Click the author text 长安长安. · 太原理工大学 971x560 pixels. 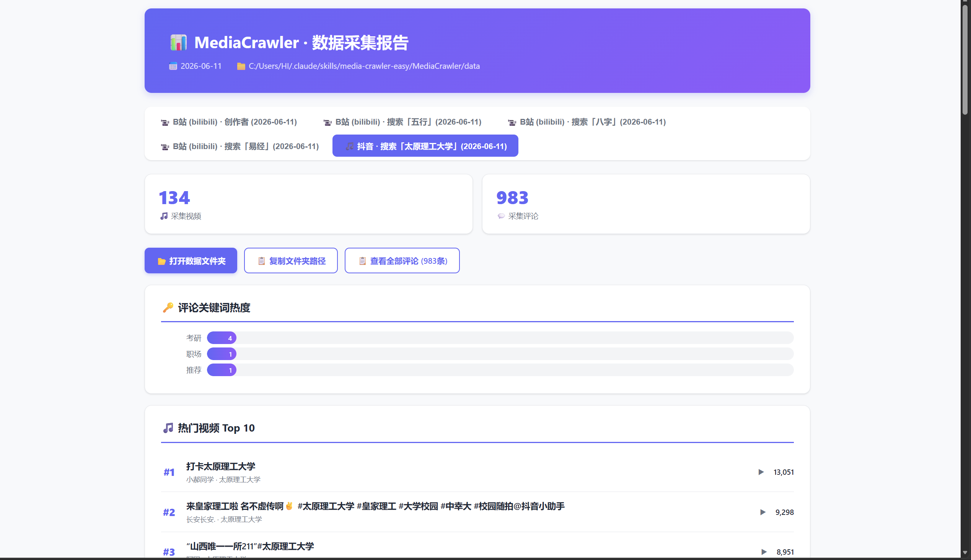tap(224, 519)
